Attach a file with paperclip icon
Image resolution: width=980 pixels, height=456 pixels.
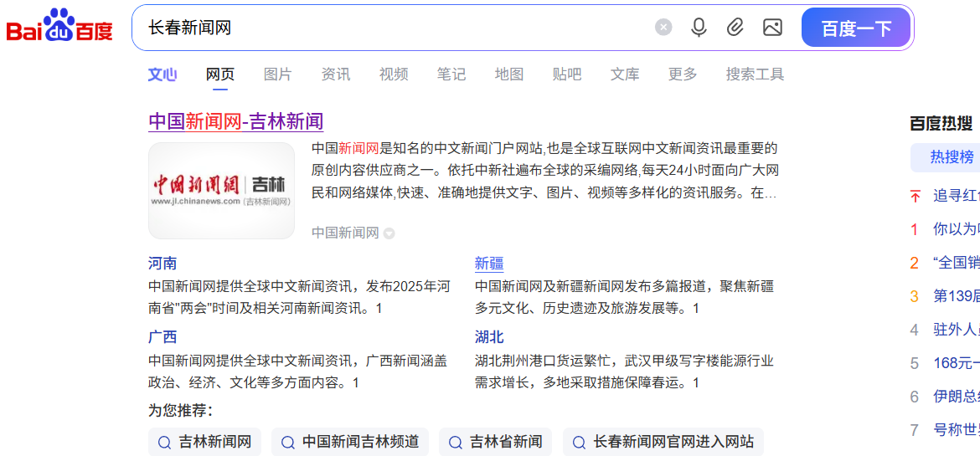coord(735,28)
